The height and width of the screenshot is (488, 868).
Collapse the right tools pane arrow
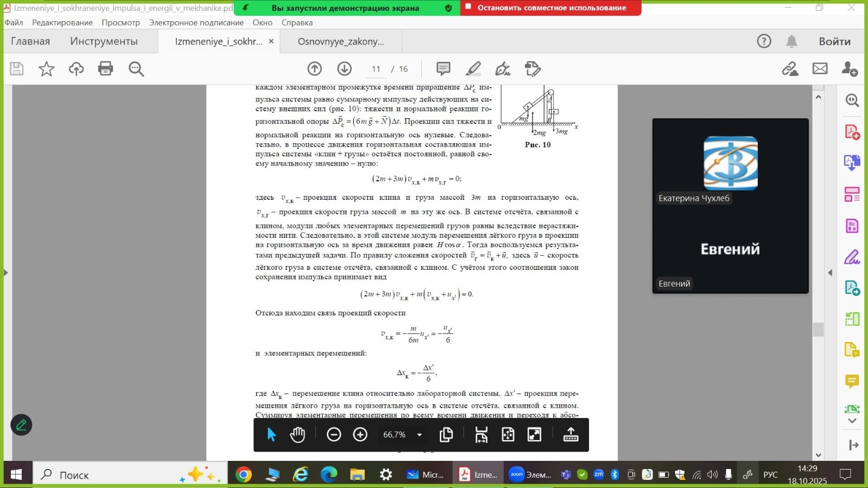click(830, 272)
